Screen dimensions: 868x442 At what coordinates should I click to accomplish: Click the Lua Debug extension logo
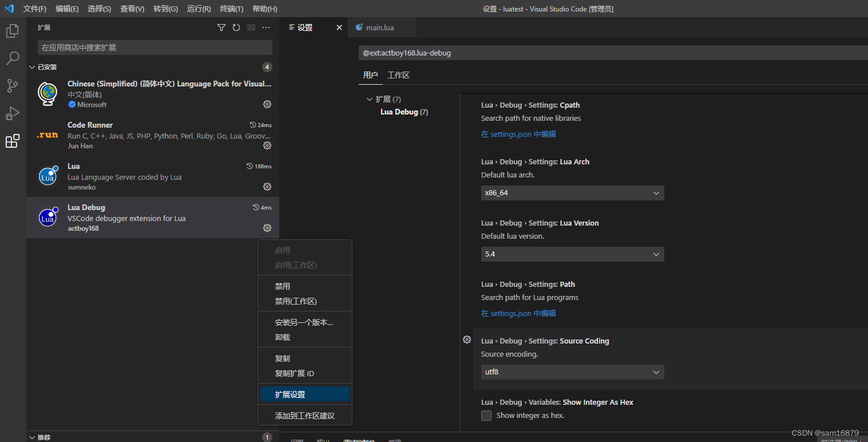pyautogui.click(x=48, y=217)
